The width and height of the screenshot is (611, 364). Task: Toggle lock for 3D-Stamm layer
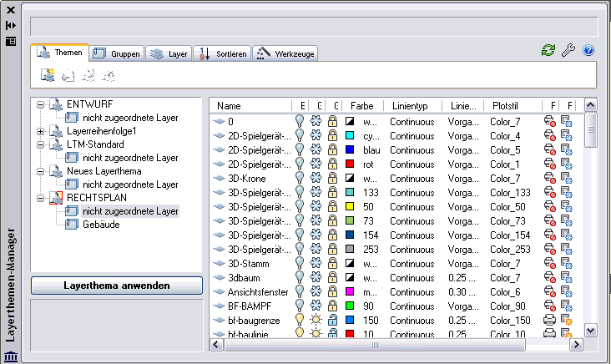(332, 264)
